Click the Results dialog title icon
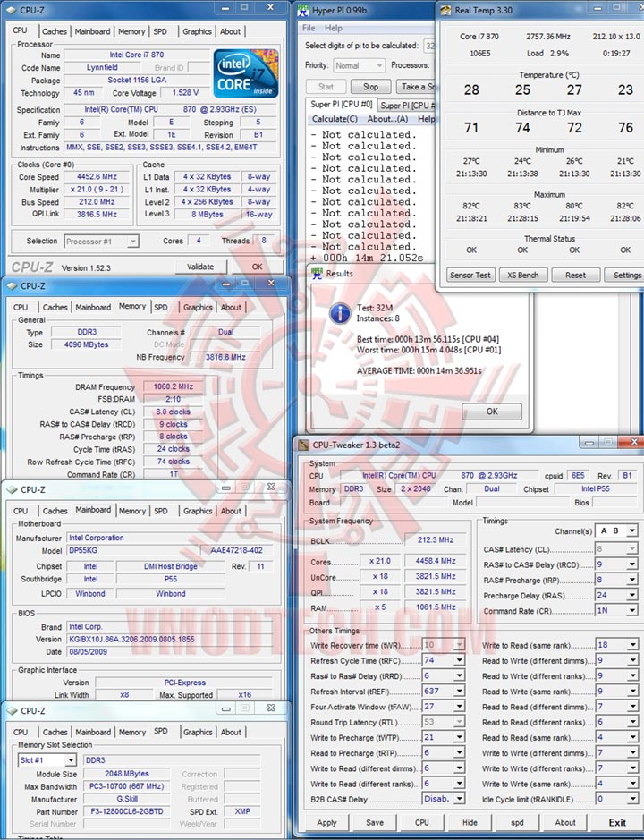This screenshot has width=644, height=840. pos(318,273)
